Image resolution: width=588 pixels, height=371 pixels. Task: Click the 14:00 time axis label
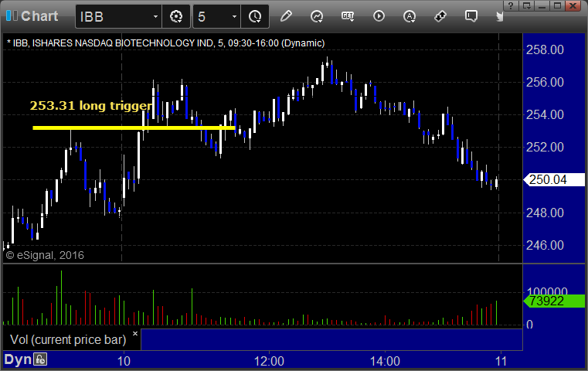(x=385, y=361)
